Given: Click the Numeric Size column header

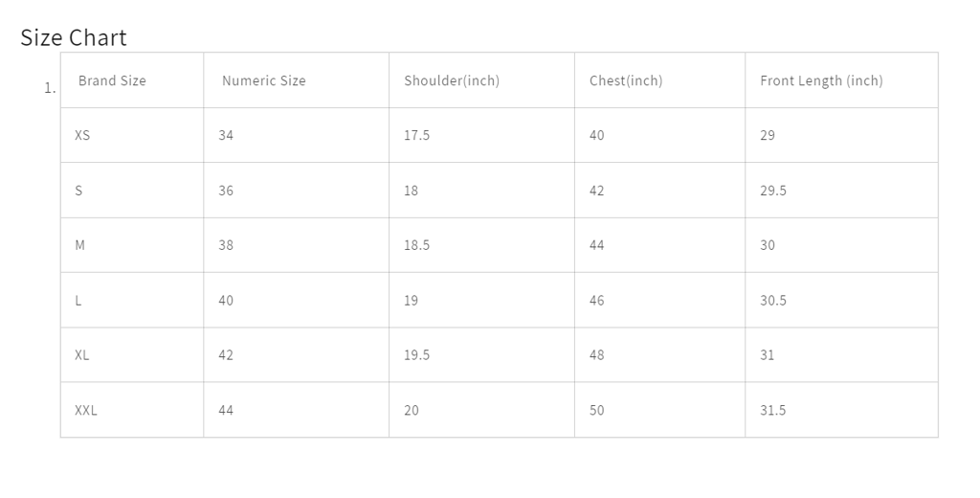Looking at the screenshot, I should tap(263, 80).
